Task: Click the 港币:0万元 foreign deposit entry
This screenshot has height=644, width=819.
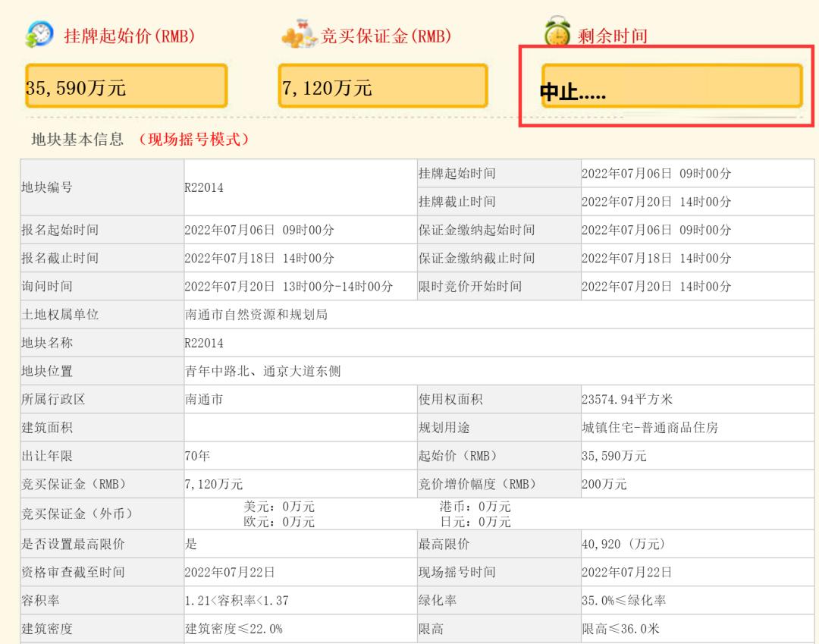Action: [475, 507]
